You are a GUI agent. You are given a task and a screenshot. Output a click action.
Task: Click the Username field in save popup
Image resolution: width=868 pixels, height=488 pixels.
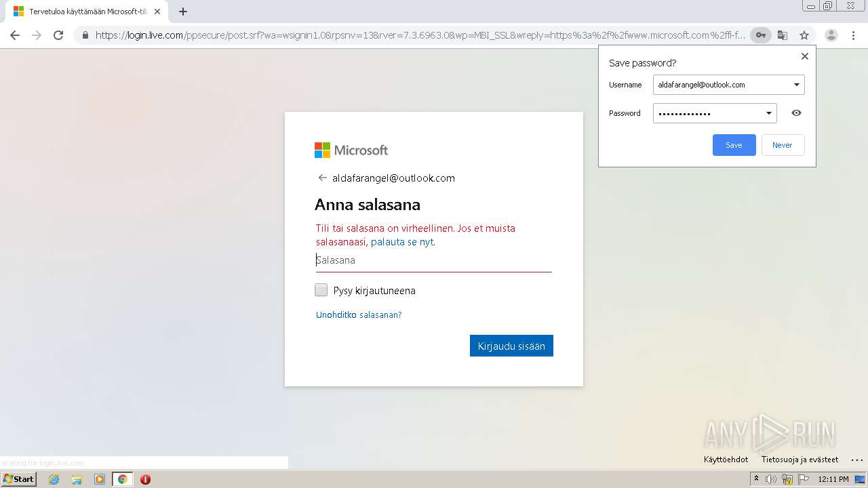click(728, 85)
